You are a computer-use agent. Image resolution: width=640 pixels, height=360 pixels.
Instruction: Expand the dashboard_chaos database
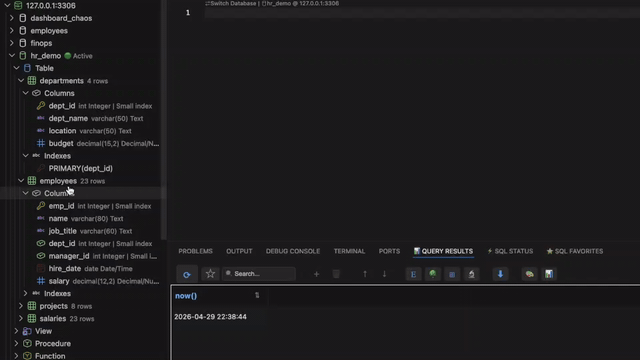(x=12, y=18)
